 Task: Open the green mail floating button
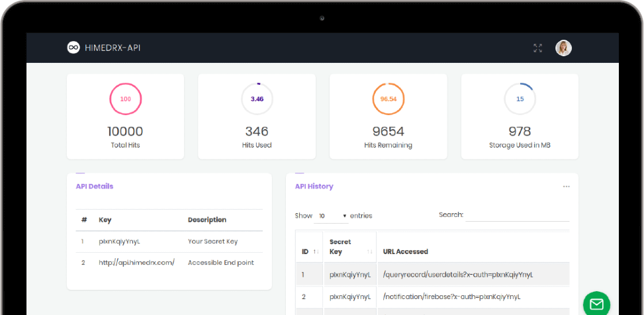click(596, 303)
